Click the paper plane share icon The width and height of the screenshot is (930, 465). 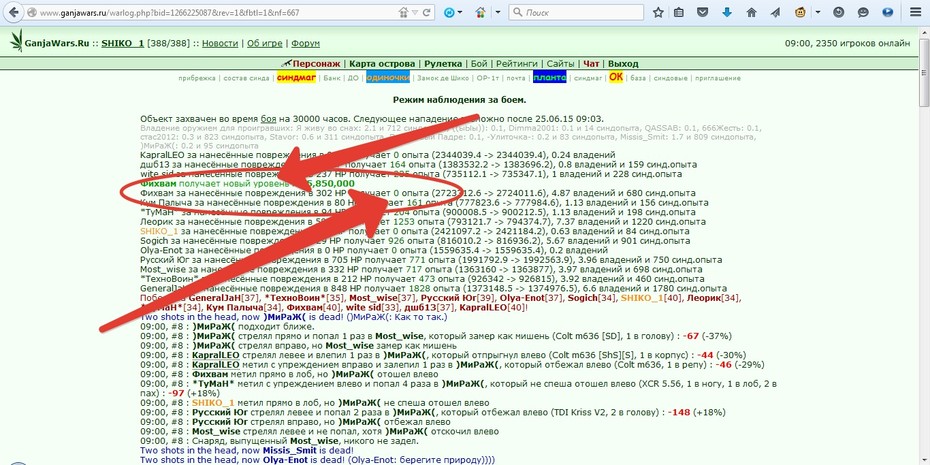(776, 12)
